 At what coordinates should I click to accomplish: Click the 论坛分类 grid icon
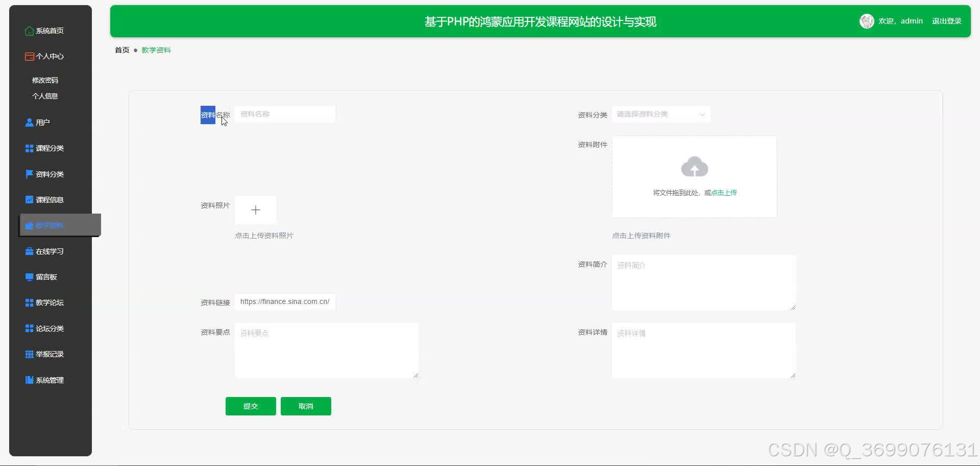30,329
